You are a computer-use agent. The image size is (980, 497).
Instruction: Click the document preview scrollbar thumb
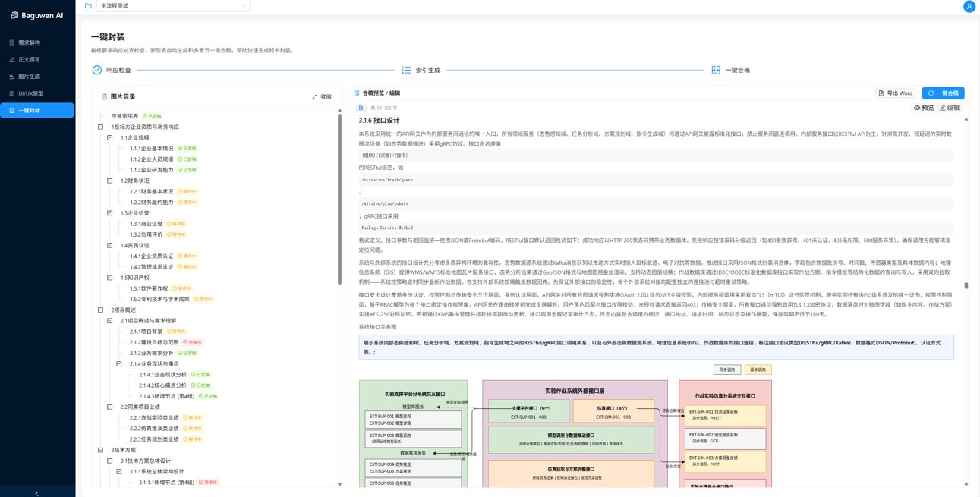pos(966,286)
